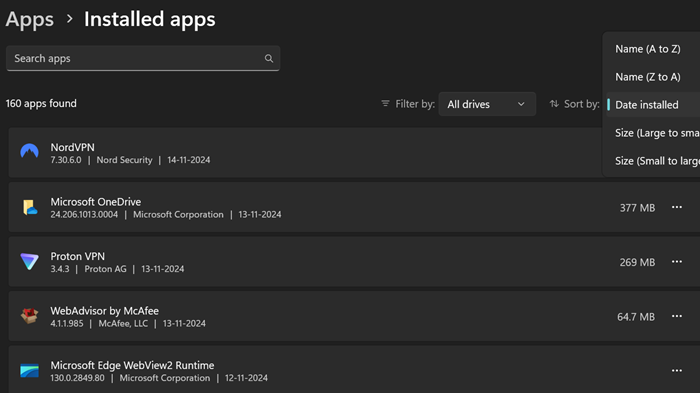Screen dimensions: 700x393
Task: Click the Edge WebView2 Runtime icon
Action: coord(29,371)
